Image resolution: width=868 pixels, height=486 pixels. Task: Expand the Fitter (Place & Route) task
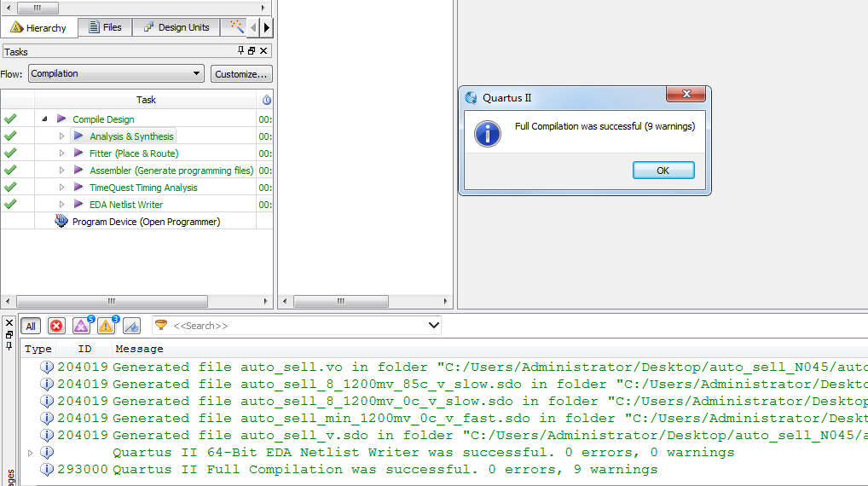click(x=61, y=153)
